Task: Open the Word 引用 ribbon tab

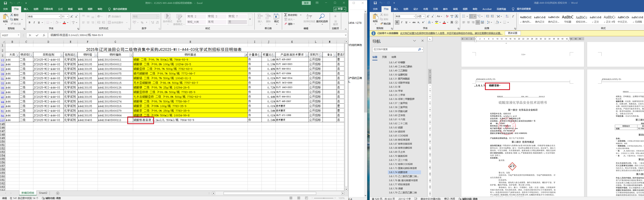Action: [436, 9]
